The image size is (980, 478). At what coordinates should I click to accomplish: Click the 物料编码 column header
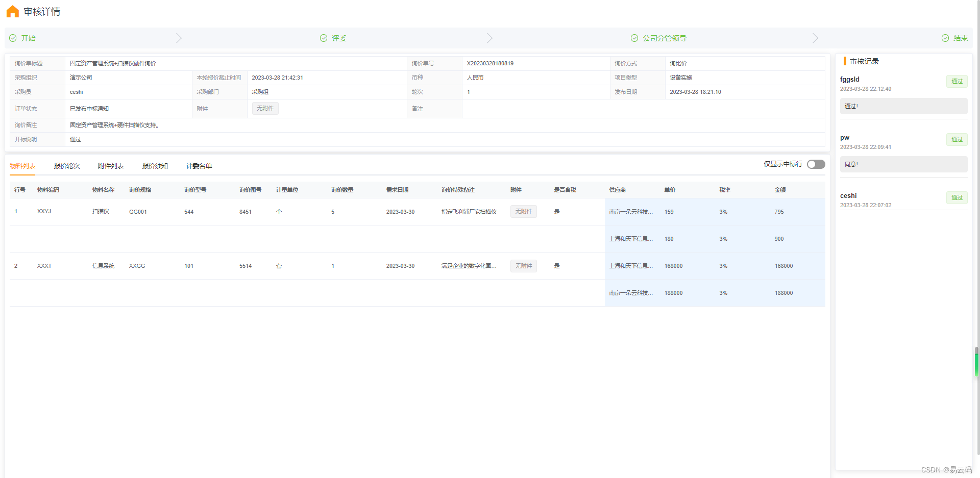(x=48, y=190)
